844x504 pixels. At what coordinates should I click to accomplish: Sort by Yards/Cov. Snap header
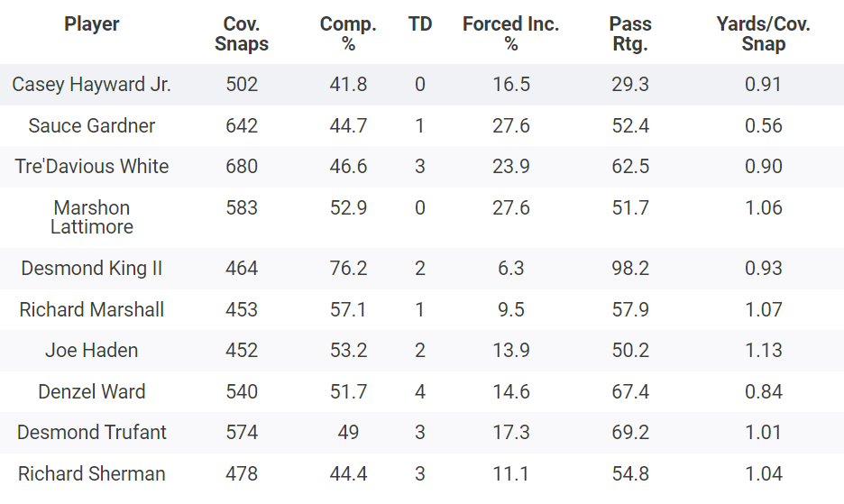click(763, 33)
